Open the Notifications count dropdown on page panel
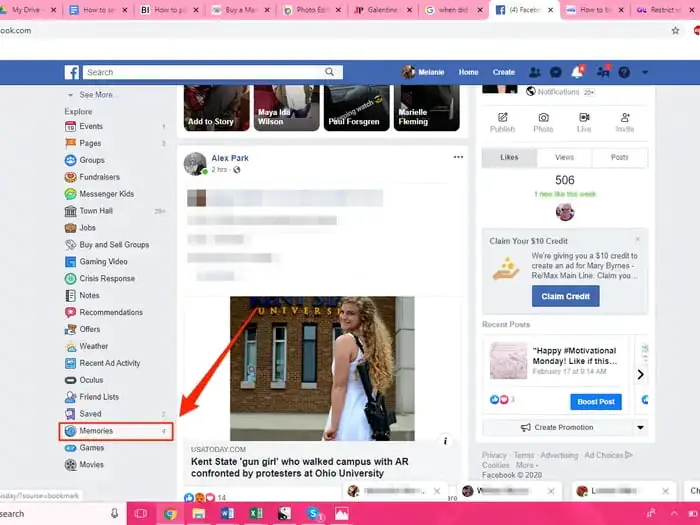 coord(589,92)
